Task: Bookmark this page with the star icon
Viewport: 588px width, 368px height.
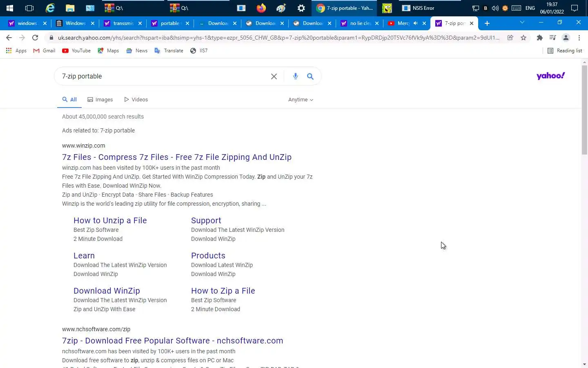Action: (x=523, y=38)
